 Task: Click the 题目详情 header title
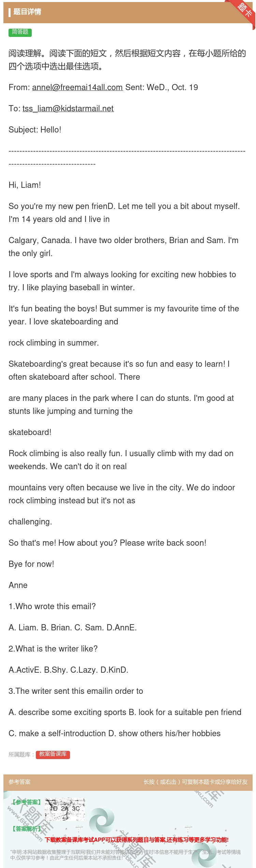[x=27, y=12]
